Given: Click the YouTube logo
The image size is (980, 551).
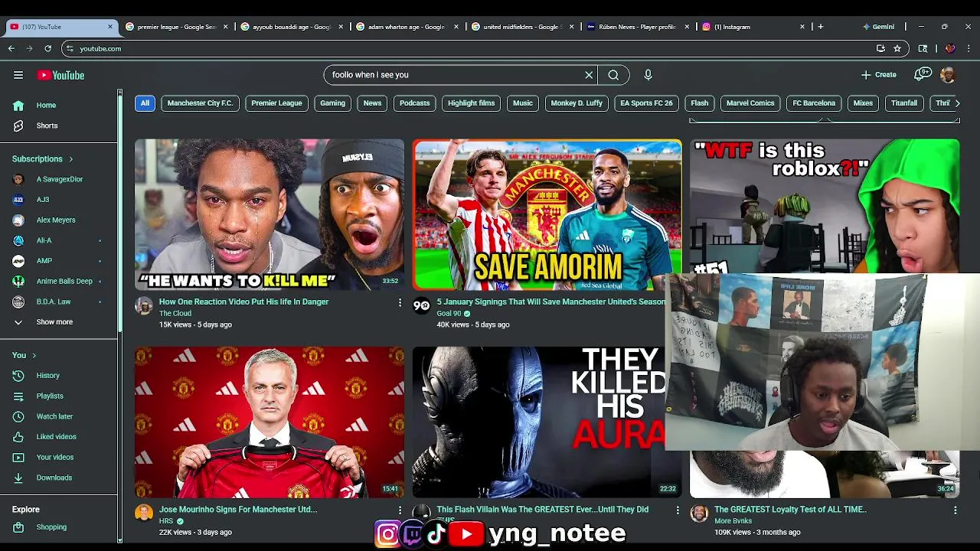Looking at the screenshot, I should pos(60,75).
